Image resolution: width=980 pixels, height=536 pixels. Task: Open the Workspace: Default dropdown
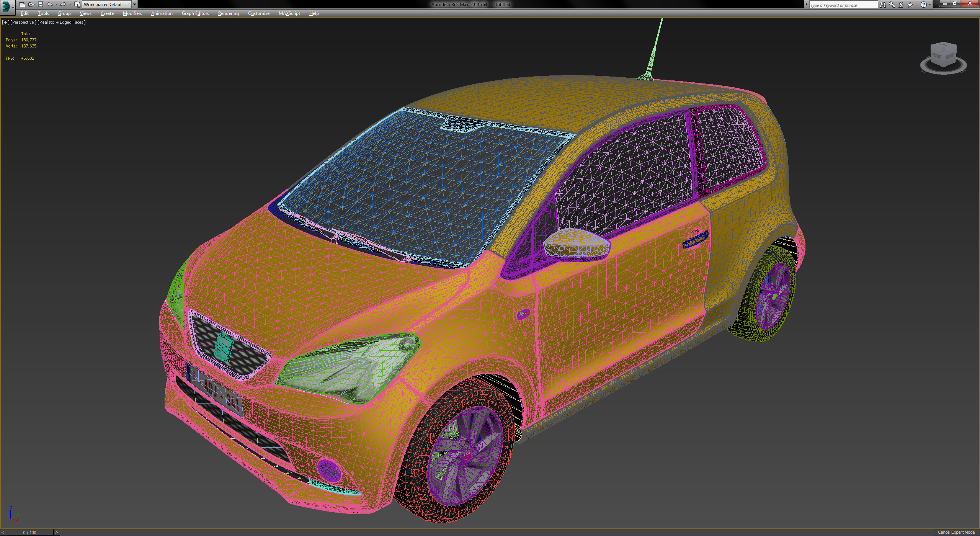(107, 5)
